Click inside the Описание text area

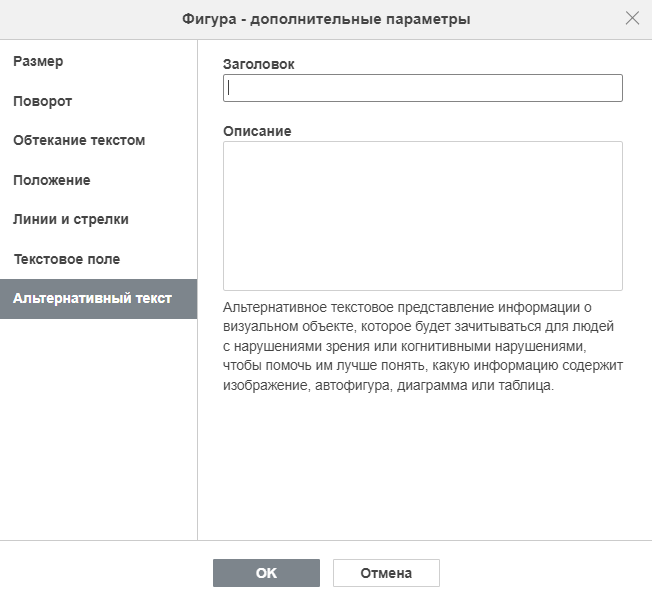click(422, 215)
